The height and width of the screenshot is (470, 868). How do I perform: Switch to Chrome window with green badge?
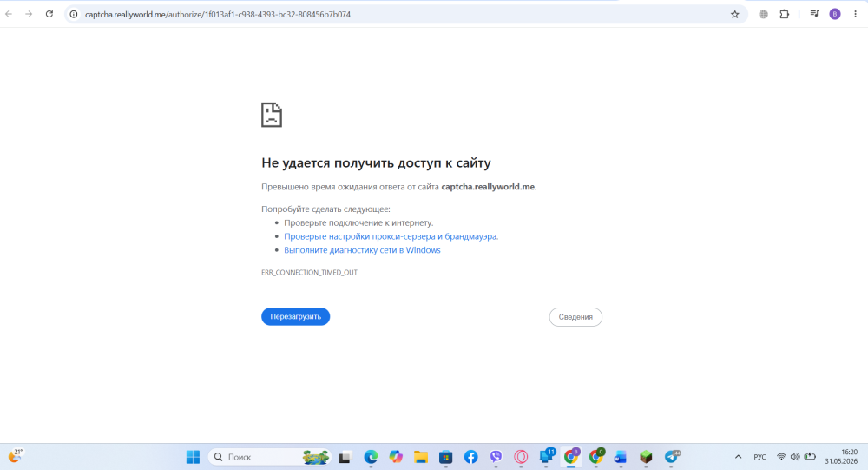(x=596, y=456)
